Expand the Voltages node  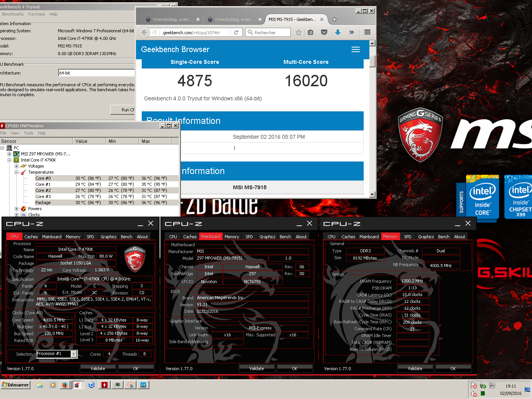coord(16,166)
